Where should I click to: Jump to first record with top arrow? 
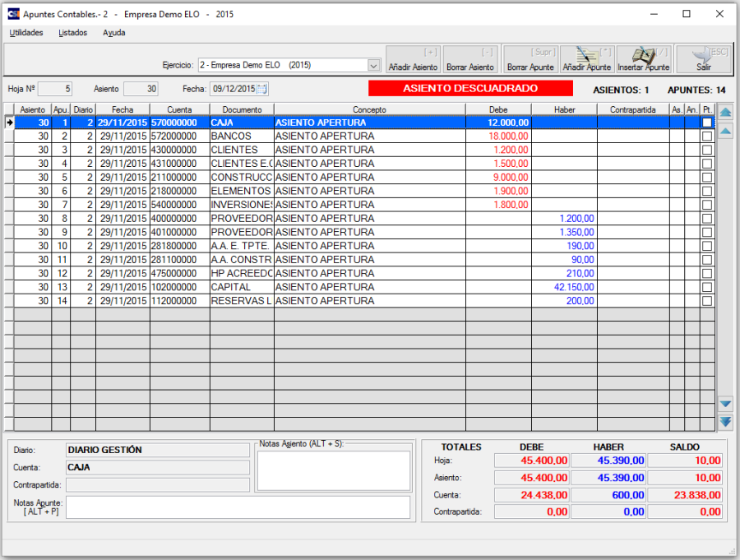point(725,113)
